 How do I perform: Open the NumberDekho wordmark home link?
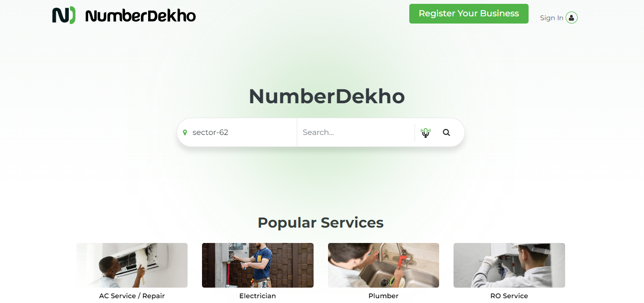pos(140,16)
